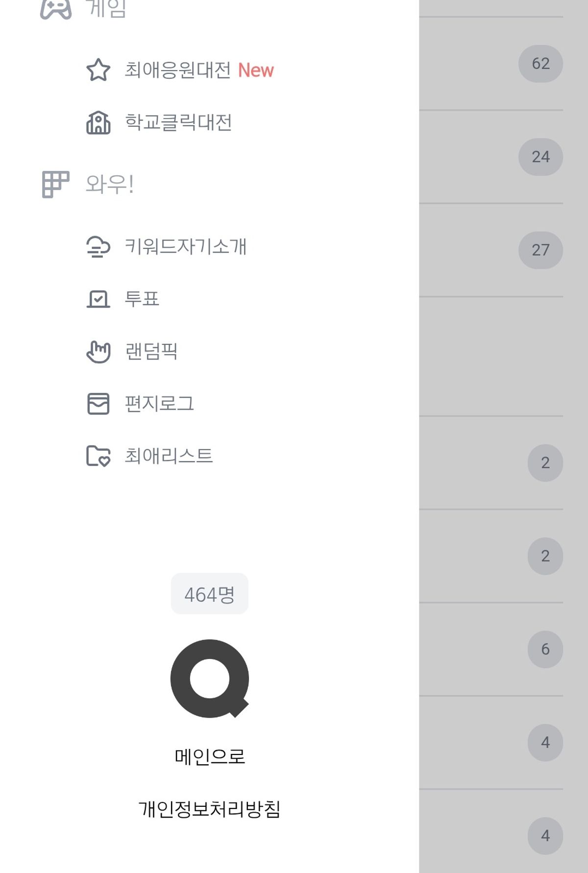Click the grid icon beside 와우!
The width and height of the screenshot is (588, 873).
[x=55, y=184]
